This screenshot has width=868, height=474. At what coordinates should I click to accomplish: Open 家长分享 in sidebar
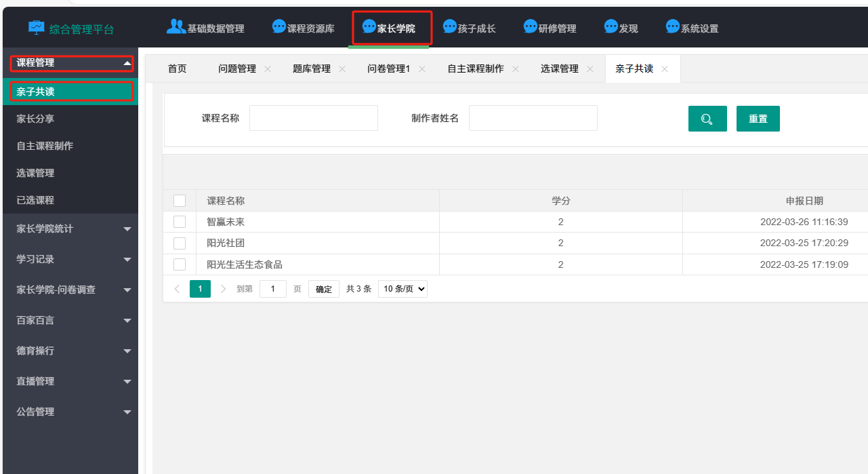click(x=70, y=119)
